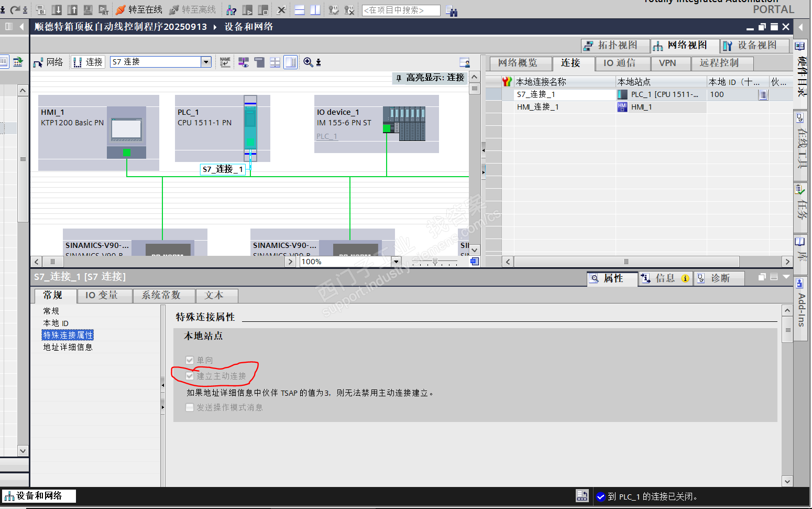Split editor space horizontally
Image resolution: width=812 pixels, height=509 pixels.
coord(300,10)
